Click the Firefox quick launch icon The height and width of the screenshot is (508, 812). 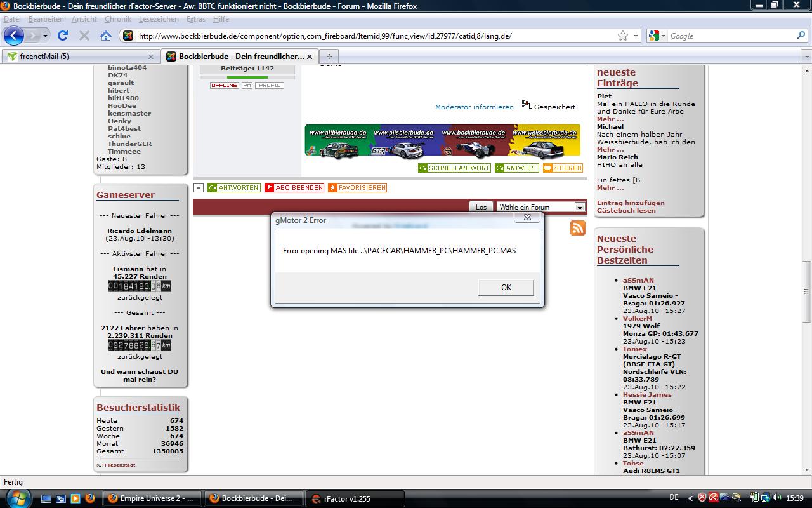89,498
